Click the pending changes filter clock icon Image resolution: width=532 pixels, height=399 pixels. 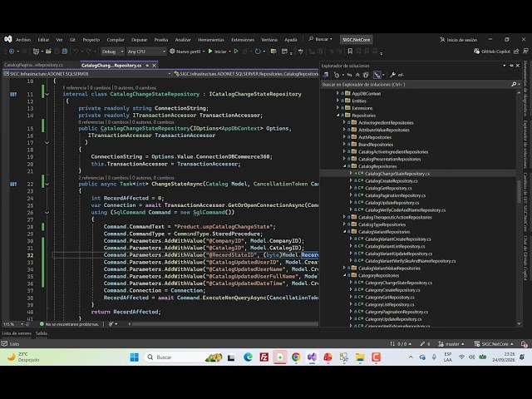click(x=337, y=75)
